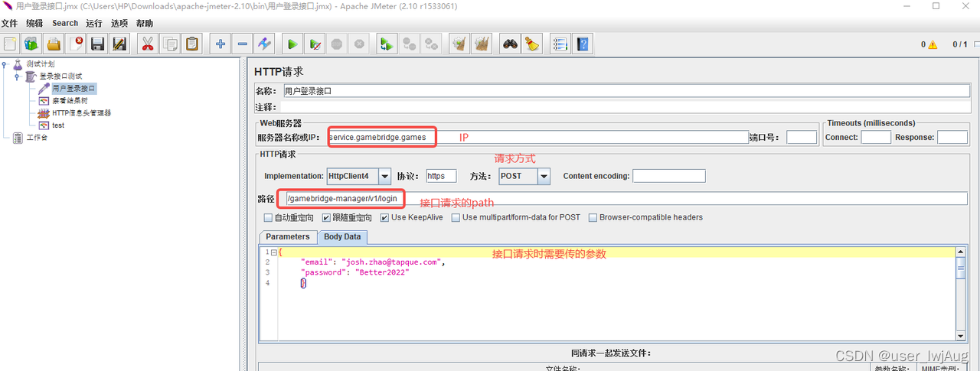Switch to the Parameters tab
This screenshot has width=980, height=371.
[x=288, y=236]
